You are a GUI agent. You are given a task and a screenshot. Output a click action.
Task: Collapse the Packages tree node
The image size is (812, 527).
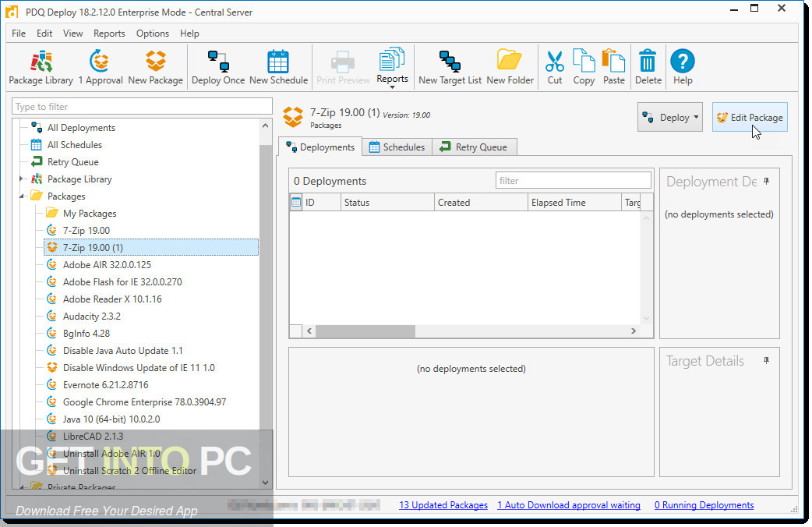[21, 196]
